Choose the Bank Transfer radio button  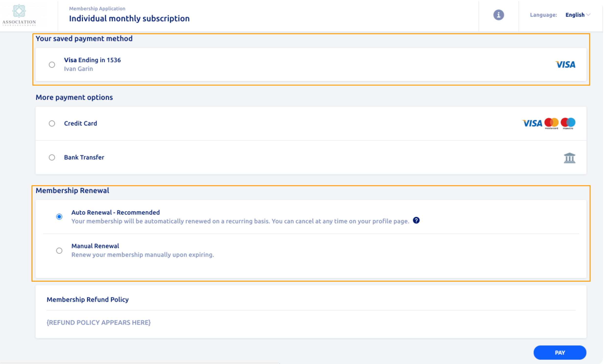point(52,157)
